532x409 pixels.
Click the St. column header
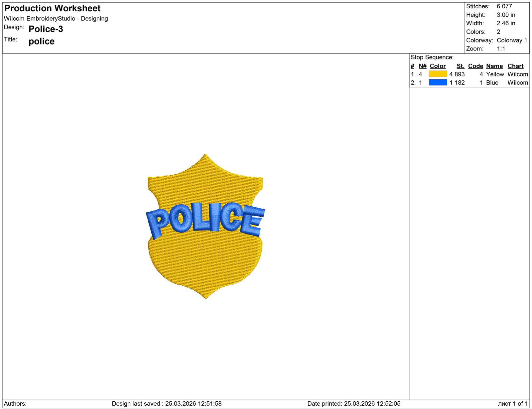[460, 66]
